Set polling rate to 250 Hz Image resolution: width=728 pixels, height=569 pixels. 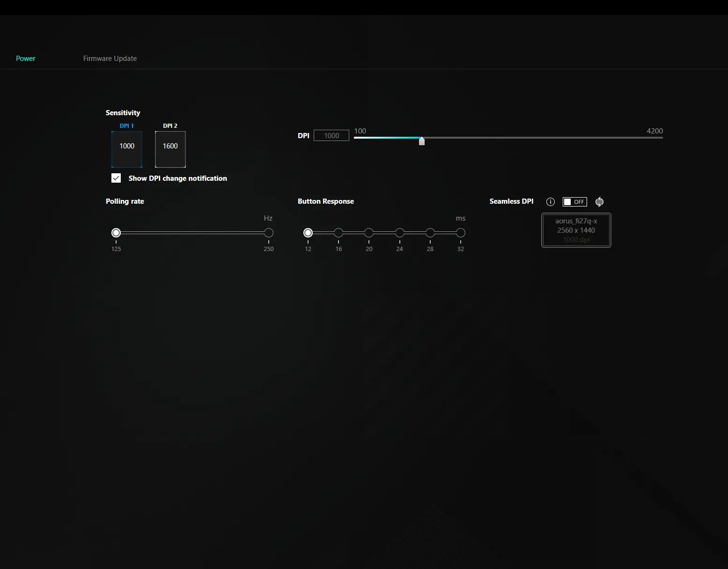tap(269, 233)
